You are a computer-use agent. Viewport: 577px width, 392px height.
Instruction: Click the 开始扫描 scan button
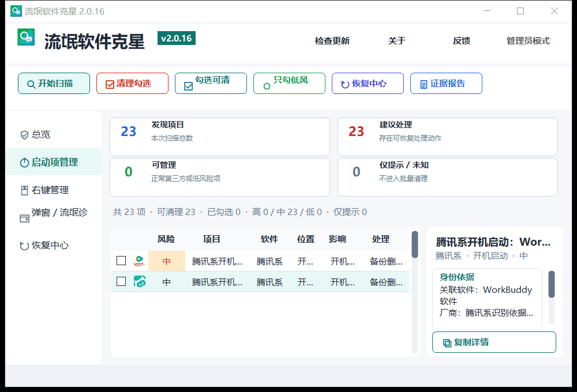[x=54, y=84]
